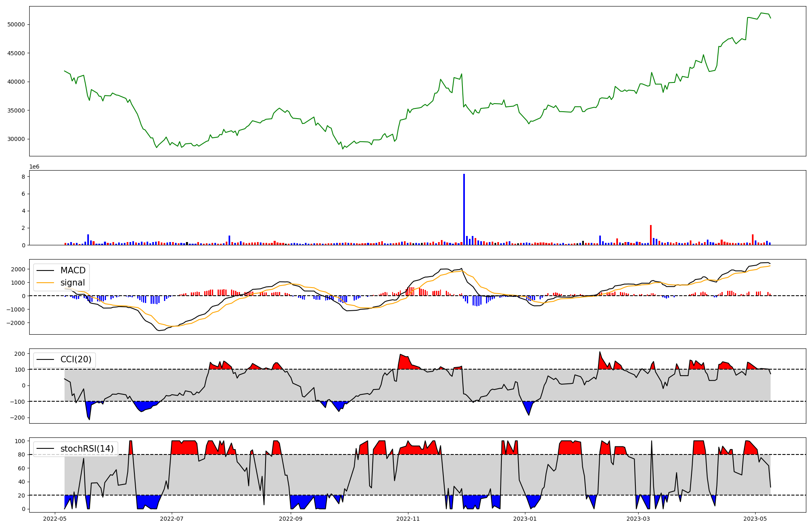Click the 200 tick on the CCI axis

(20, 353)
